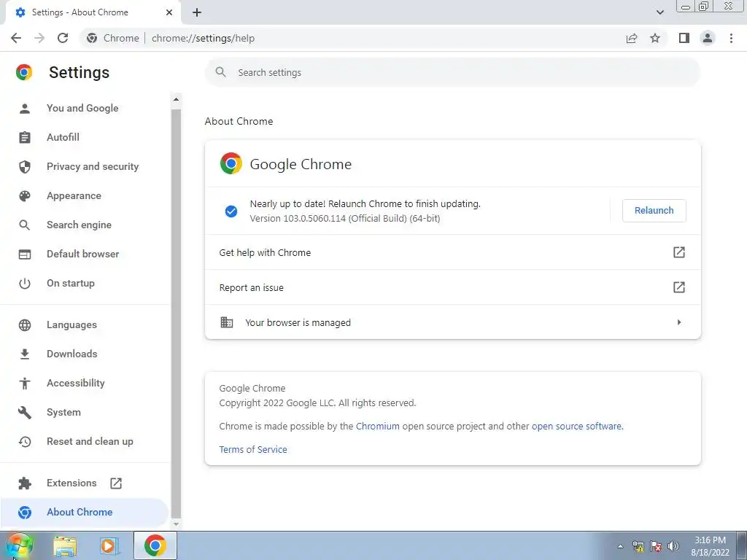Click the download arrow icon in sidebar
The height and width of the screenshot is (560, 747).
(24, 354)
